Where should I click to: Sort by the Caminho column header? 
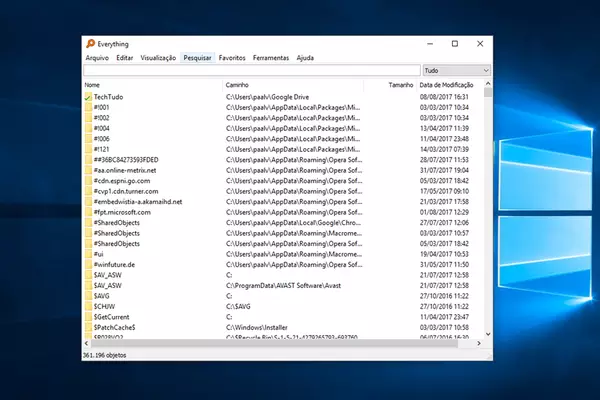(x=293, y=85)
